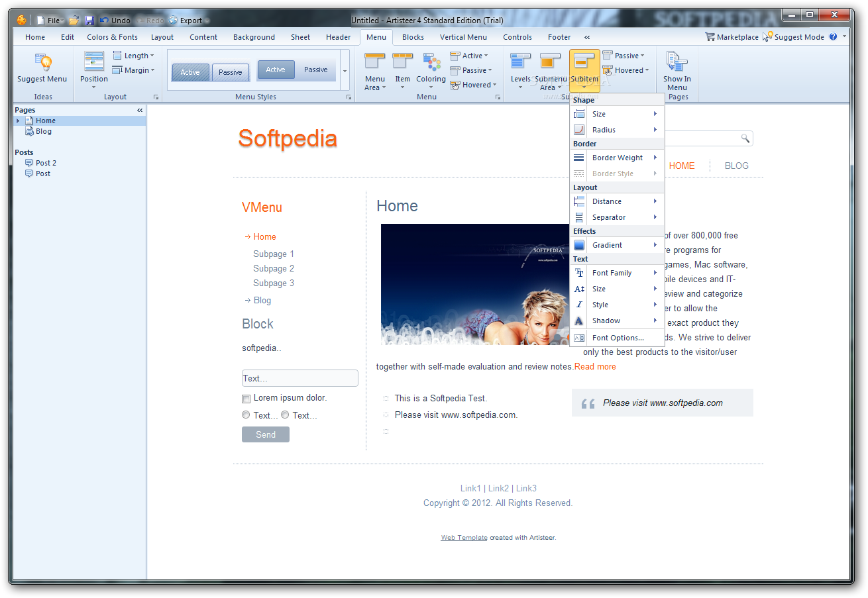868x598 pixels.
Task: Click the Undo button
Action: point(115,21)
